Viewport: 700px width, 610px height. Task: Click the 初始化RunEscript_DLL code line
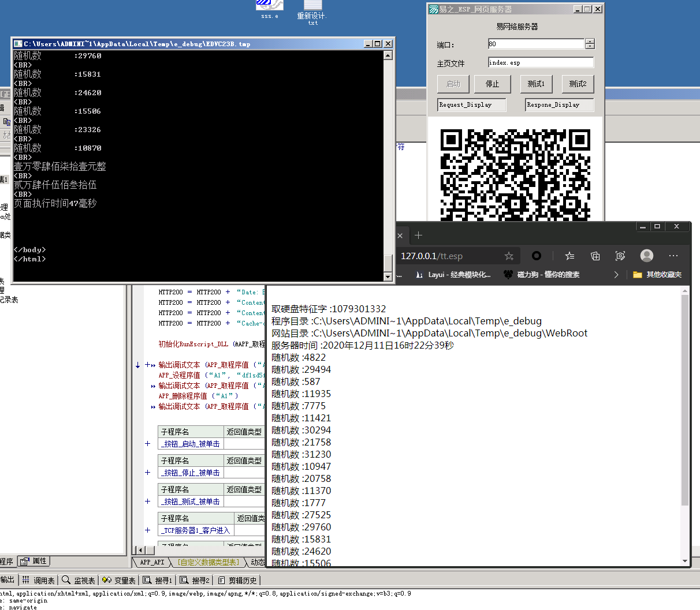pyautogui.click(x=211, y=344)
